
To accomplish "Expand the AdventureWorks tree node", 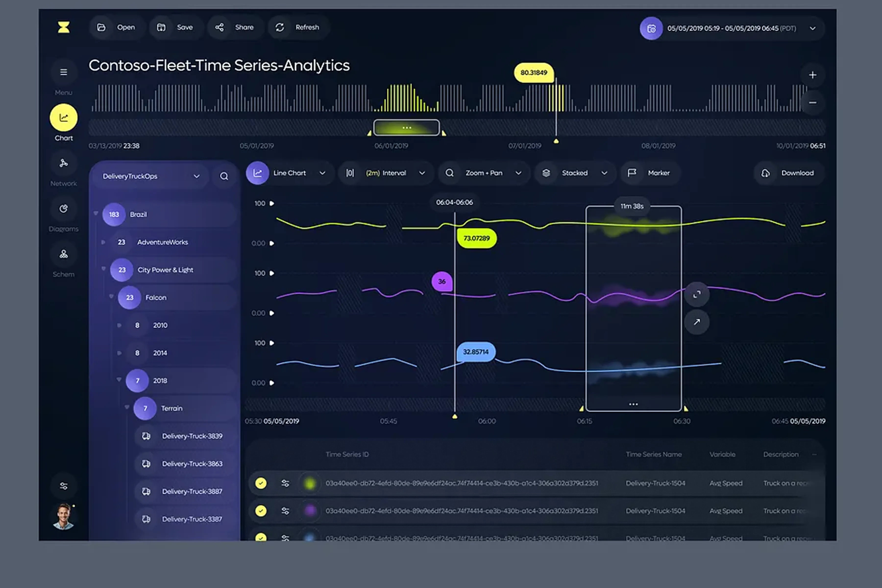I will tap(103, 242).
